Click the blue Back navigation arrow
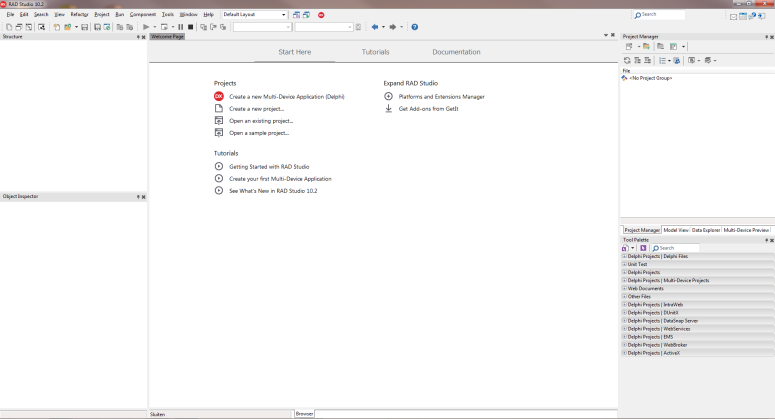Viewport: 775px width, 419px height. coord(375,27)
